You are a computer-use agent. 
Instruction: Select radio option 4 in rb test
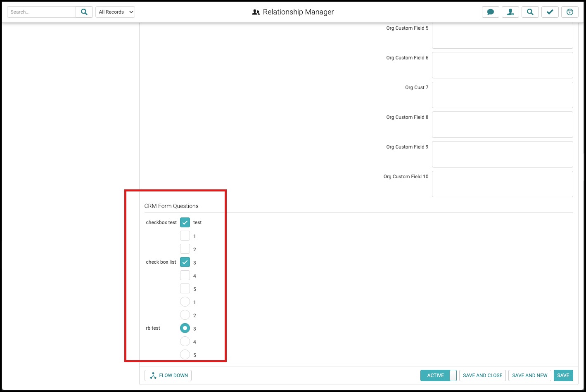point(185,341)
